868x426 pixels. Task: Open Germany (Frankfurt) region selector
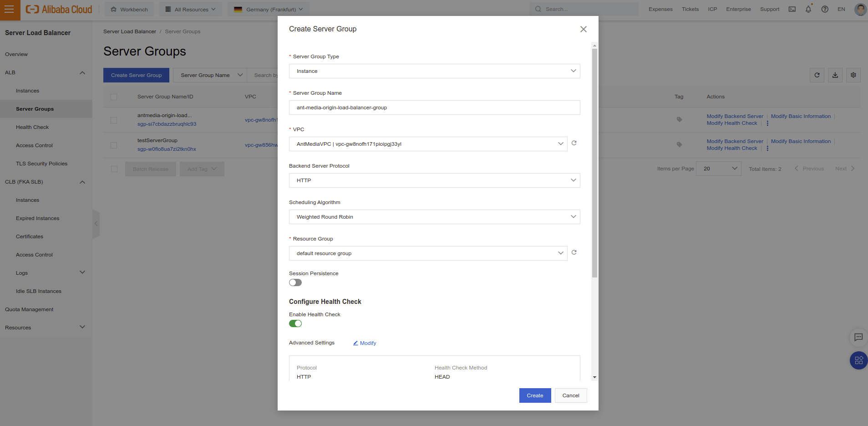click(268, 9)
